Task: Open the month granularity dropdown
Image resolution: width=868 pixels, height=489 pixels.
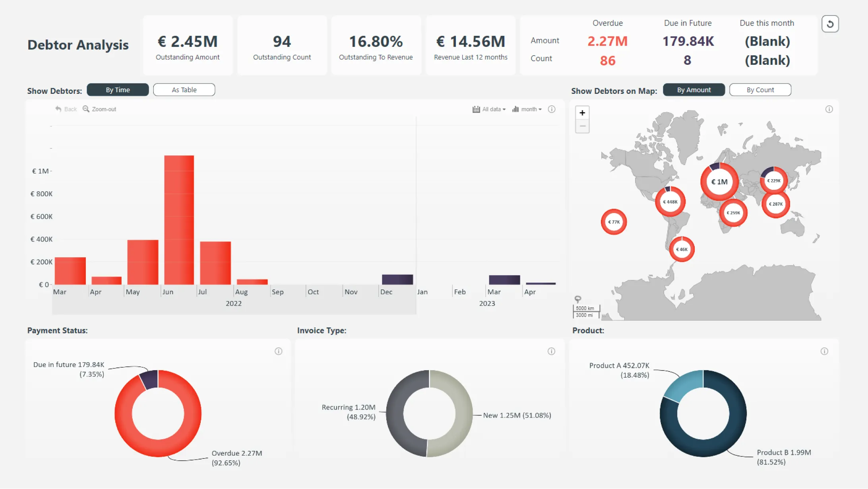Action: (531, 109)
